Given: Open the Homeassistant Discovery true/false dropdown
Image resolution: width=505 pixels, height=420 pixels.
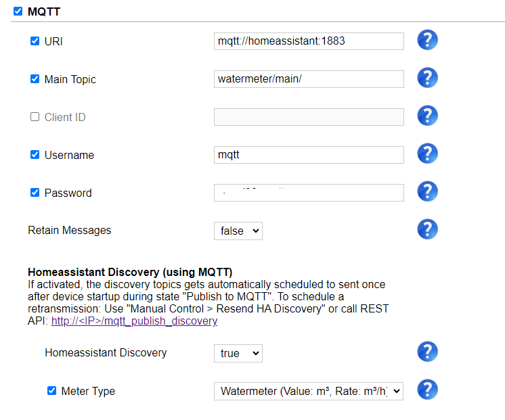Looking at the screenshot, I should coord(238,353).
